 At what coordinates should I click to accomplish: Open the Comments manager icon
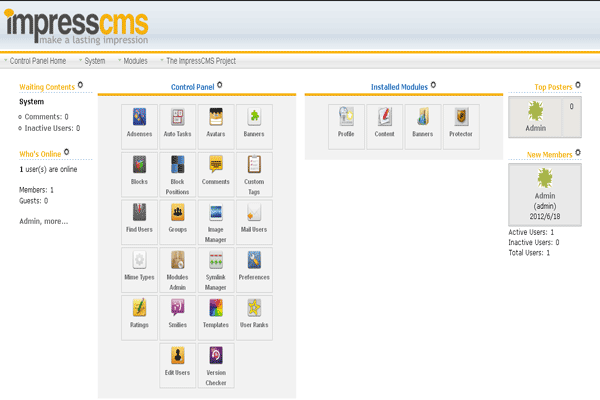[216, 175]
